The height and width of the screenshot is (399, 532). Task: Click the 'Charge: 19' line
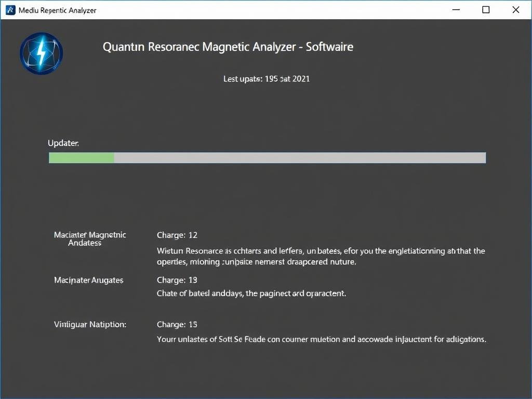[x=177, y=280]
